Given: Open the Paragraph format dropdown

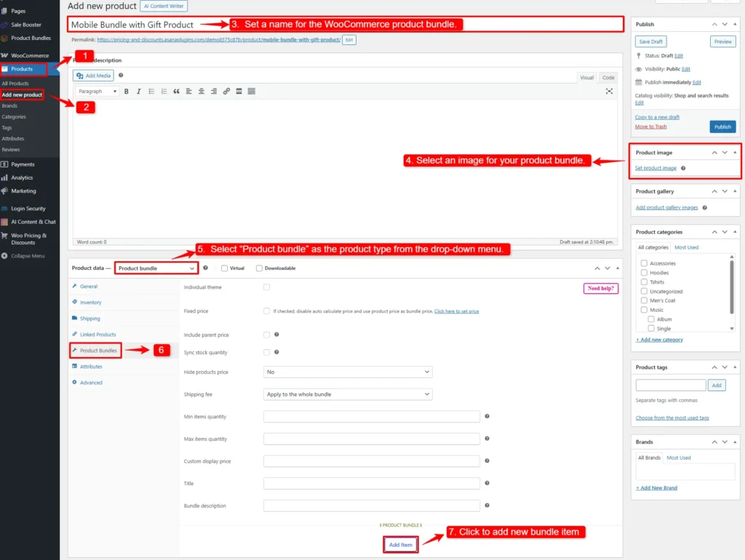Looking at the screenshot, I should [97, 91].
